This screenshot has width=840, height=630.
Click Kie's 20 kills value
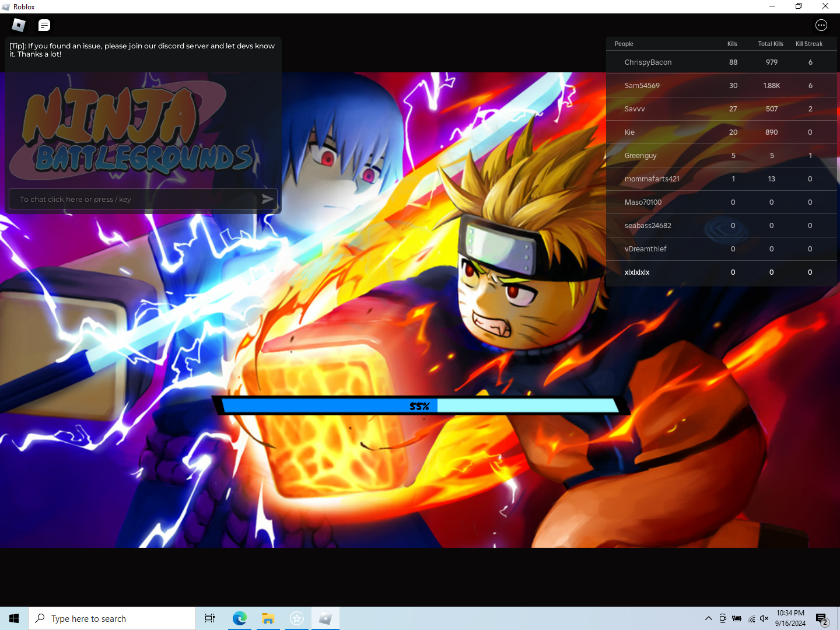pos(733,132)
